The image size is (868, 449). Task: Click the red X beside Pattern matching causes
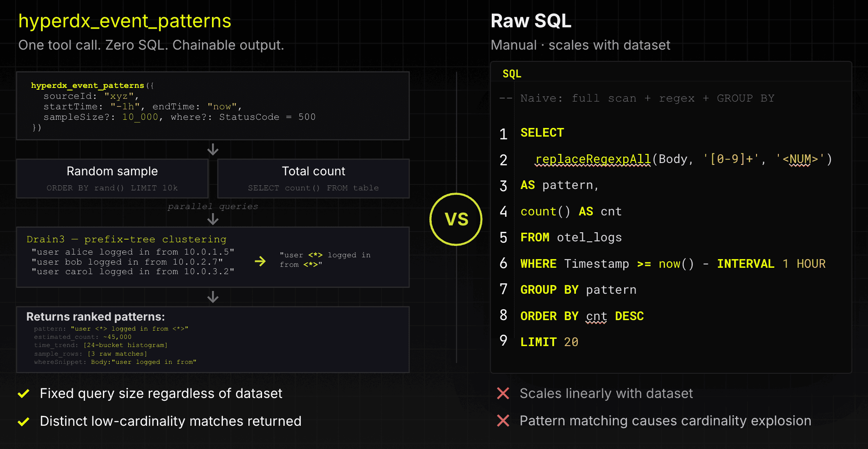pyautogui.click(x=503, y=421)
